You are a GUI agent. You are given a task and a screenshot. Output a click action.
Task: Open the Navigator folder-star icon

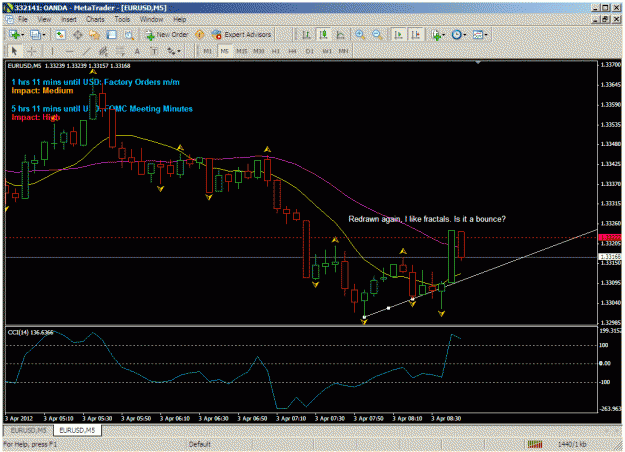pyautogui.click(x=94, y=35)
